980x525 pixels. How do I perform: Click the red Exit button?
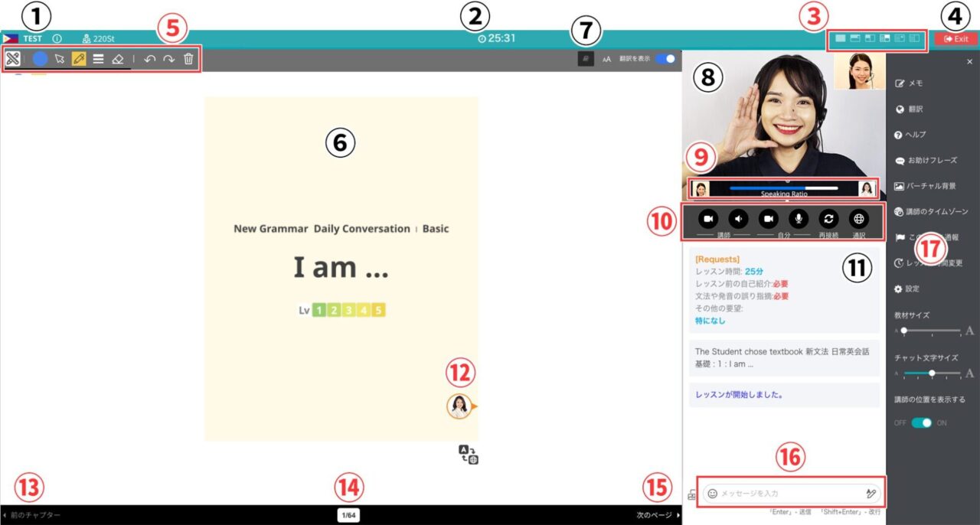point(955,38)
